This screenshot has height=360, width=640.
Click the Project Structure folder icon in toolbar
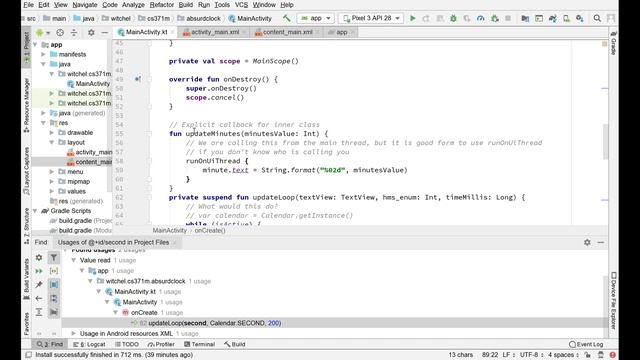point(525,18)
